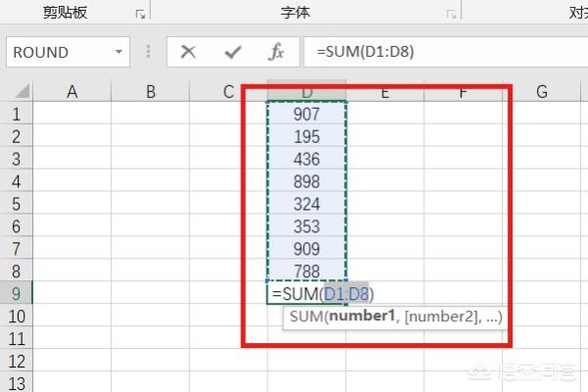Click cell containing 898

click(x=307, y=180)
